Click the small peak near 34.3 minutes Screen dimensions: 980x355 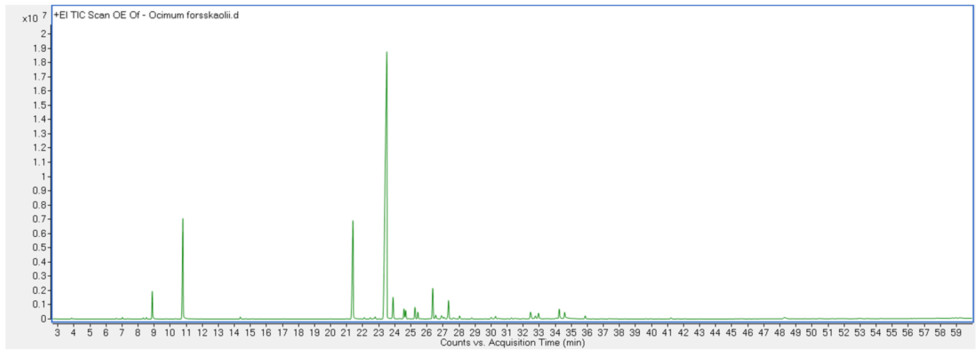(559, 310)
